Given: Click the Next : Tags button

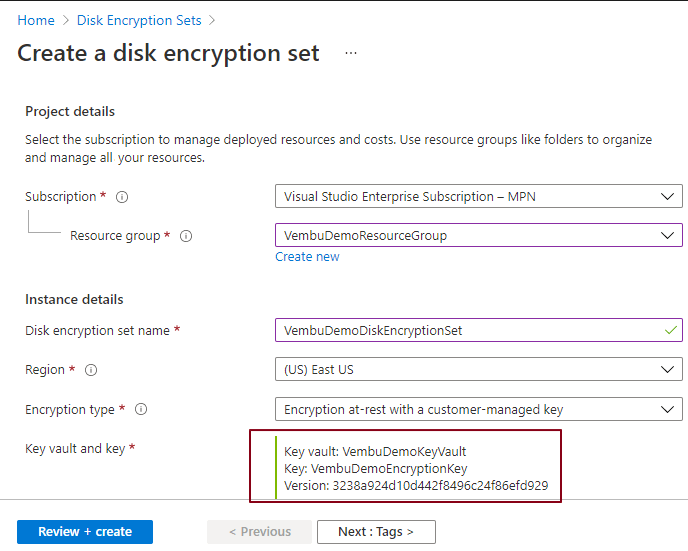Looking at the screenshot, I should (376, 532).
